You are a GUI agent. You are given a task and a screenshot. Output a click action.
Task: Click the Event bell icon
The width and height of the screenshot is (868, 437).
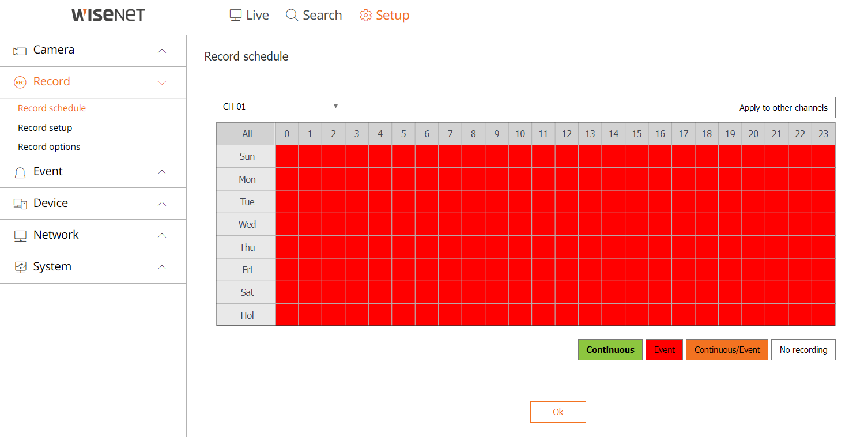(20, 172)
